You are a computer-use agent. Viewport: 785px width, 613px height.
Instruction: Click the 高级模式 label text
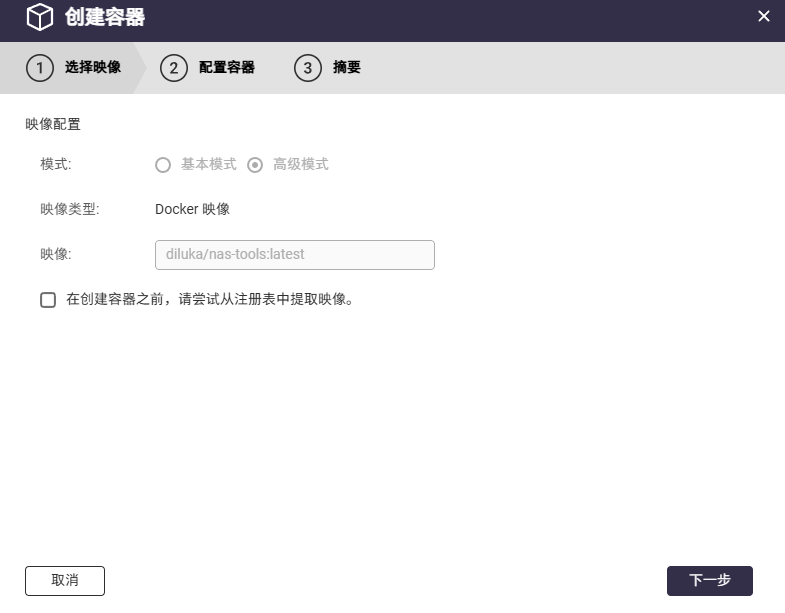click(301, 164)
